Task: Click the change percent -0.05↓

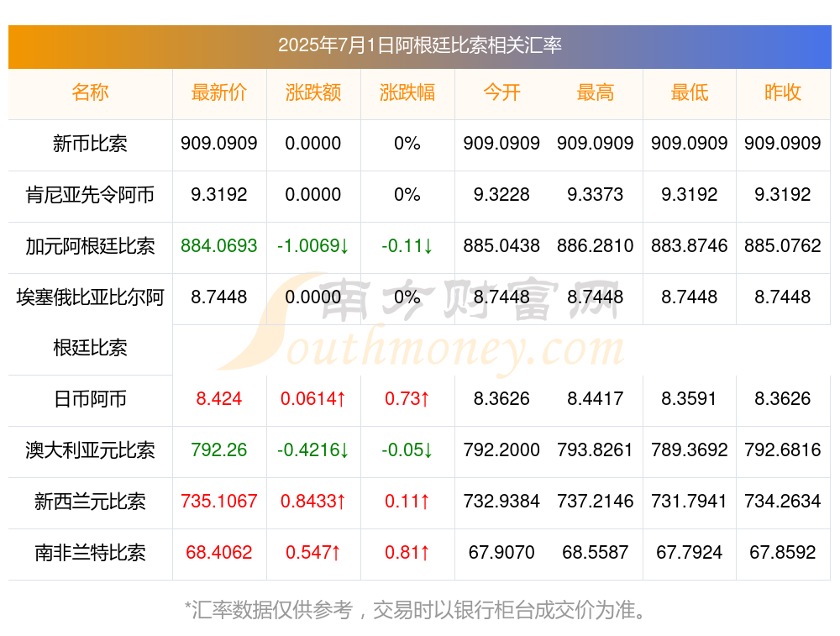Action: click(407, 450)
